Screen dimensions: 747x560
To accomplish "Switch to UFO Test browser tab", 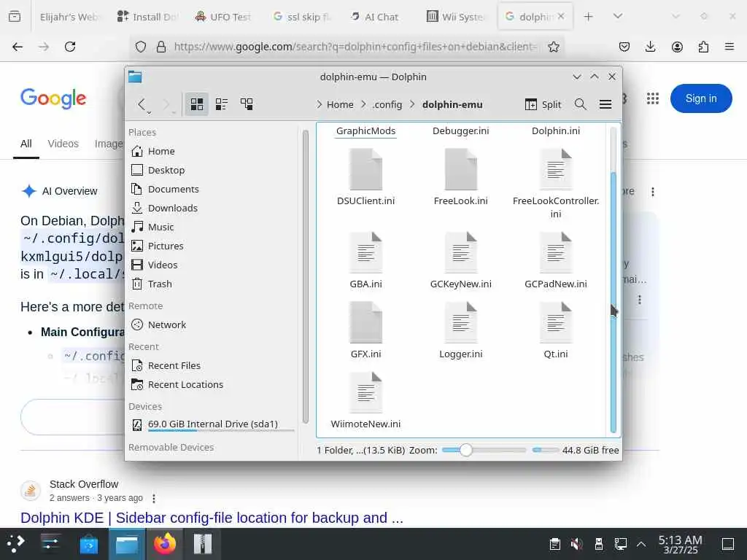I will point(224,17).
